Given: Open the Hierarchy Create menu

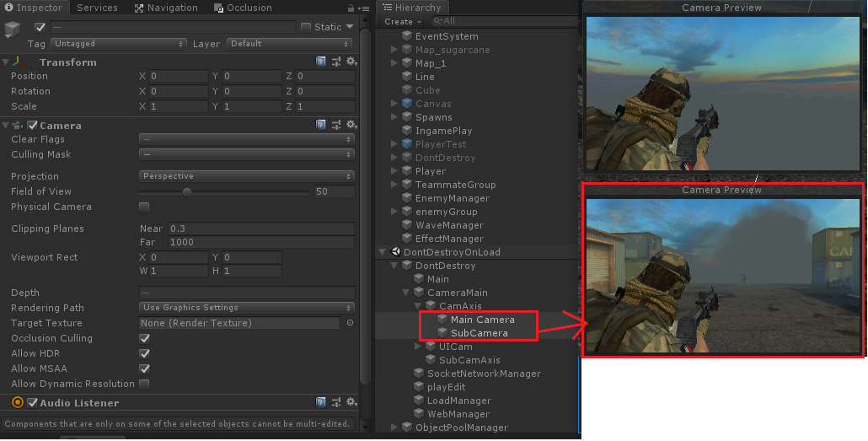Looking at the screenshot, I should pos(403,22).
